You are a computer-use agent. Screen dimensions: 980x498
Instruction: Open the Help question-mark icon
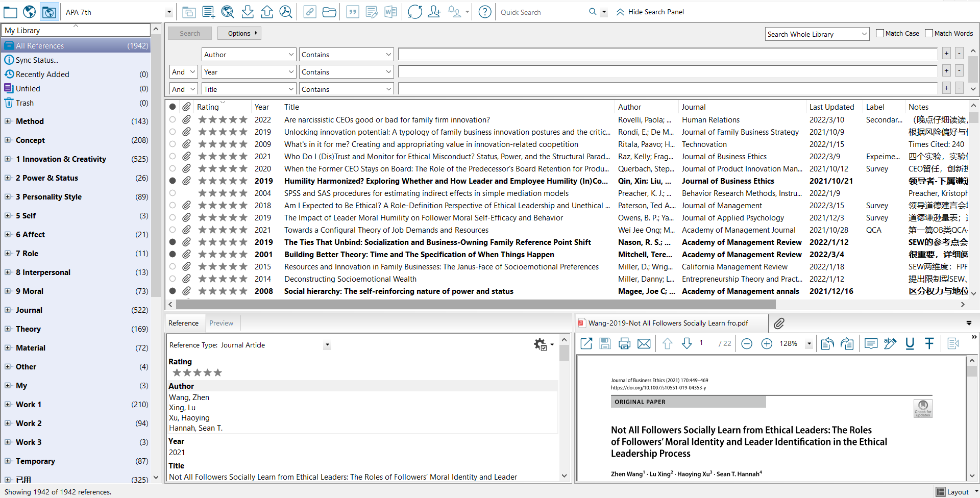(x=485, y=12)
